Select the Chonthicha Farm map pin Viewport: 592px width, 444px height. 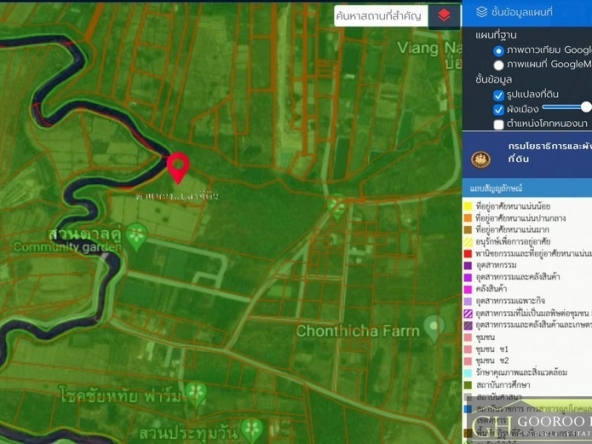point(434,329)
